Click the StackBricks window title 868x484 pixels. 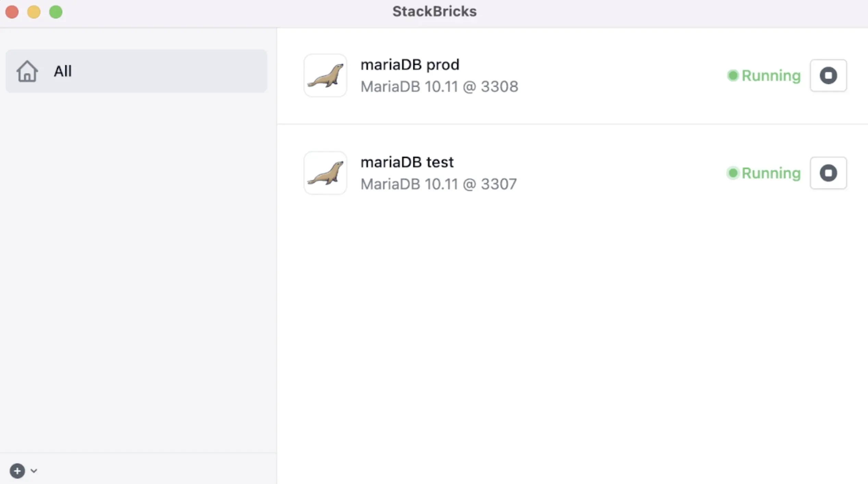[x=434, y=11]
